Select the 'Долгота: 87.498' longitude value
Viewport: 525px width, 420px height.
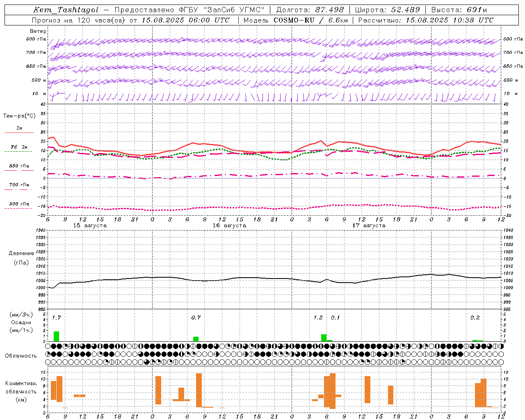click(x=310, y=10)
